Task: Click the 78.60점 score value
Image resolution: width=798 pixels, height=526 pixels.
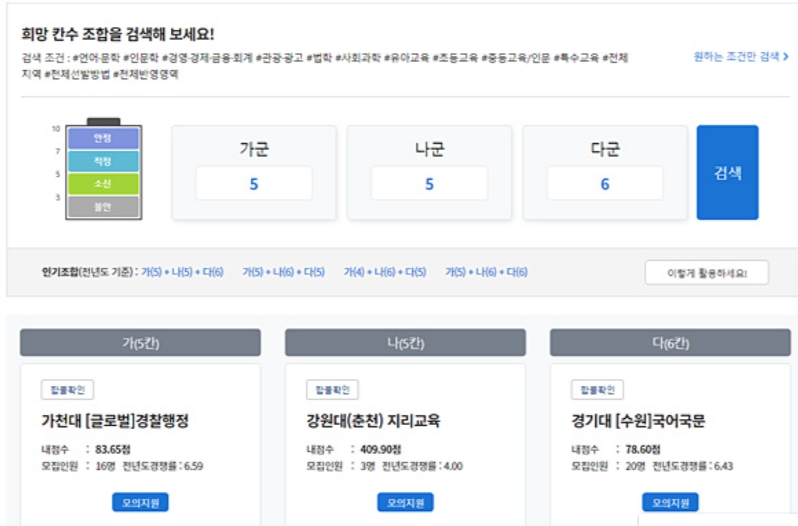Action: [x=643, y=449]
